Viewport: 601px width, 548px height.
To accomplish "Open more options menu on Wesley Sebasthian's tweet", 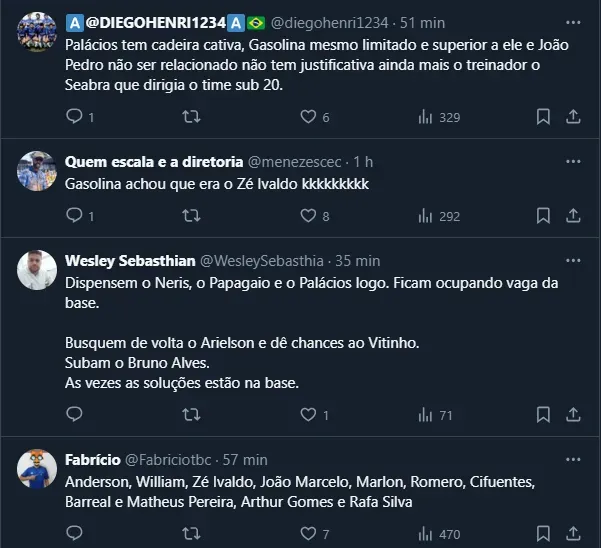I will point(572,260).
